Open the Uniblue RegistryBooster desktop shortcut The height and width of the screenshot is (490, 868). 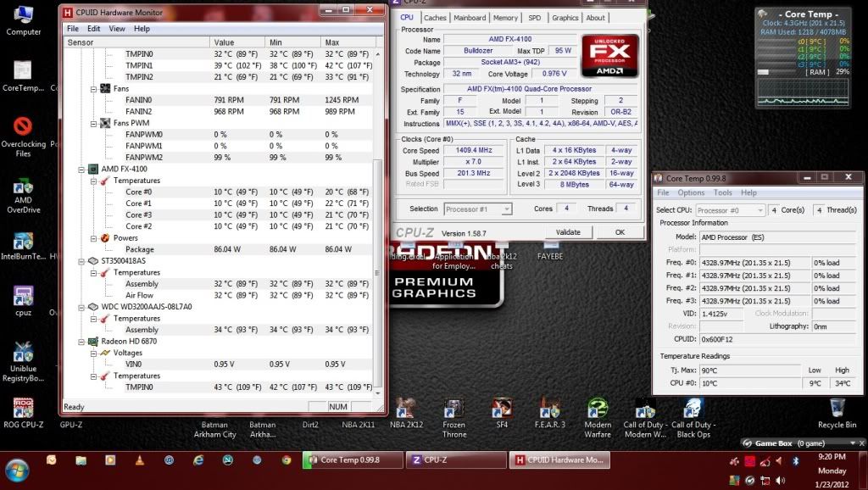tap(23, 361)
